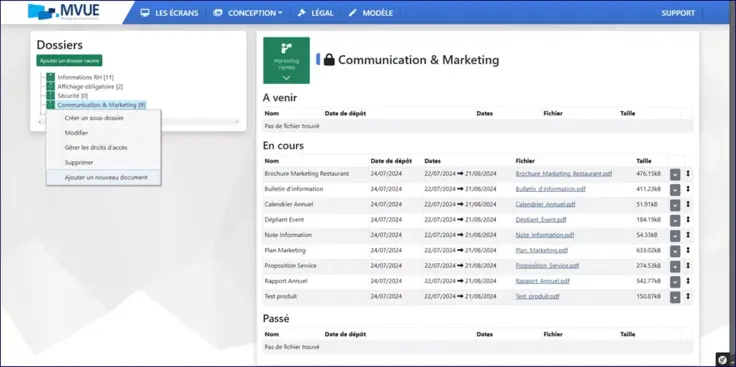
Task: Open Les Écrans menu
Action: point(169,13)
